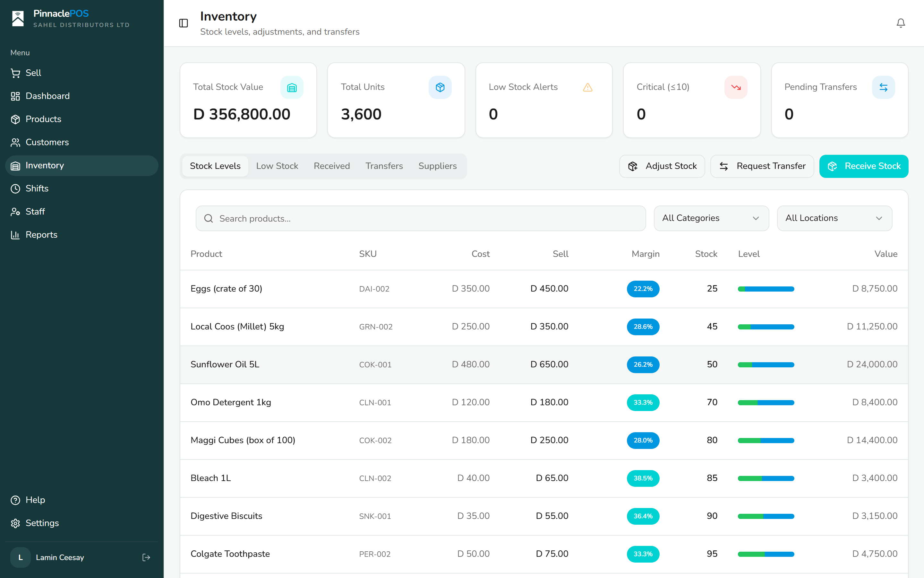Viewport: 924px width, 578px height.
Task: Click the Adjust Stock button
Action: coord(662,166)
